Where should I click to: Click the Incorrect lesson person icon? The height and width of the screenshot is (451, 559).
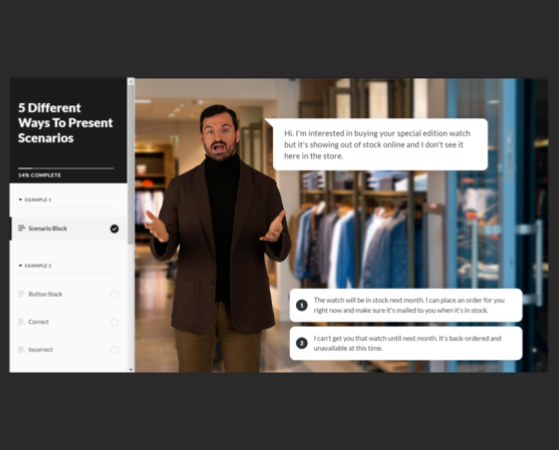(x=21, y=350)
